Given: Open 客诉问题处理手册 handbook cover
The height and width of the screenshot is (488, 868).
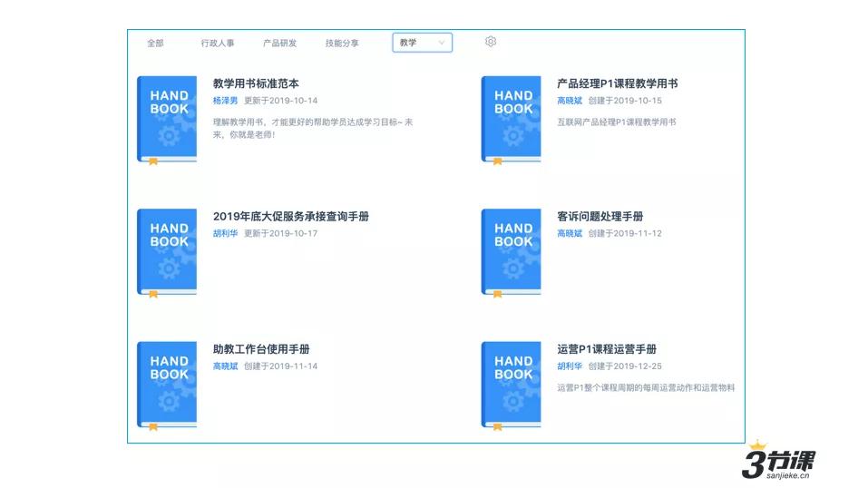Looking at the screenshot, I should (x=511, y=253).
